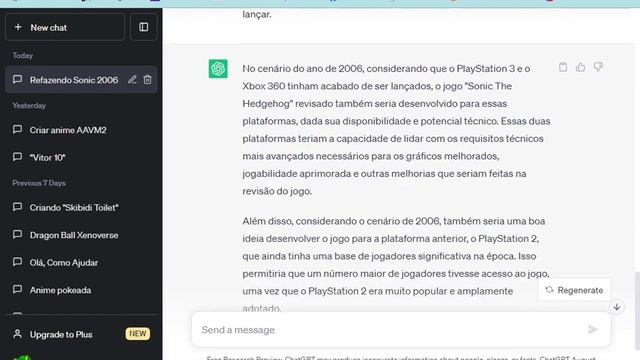Screen dimensions: 640x360
Task: Click the NEW badge
Action: coord(138,334)
